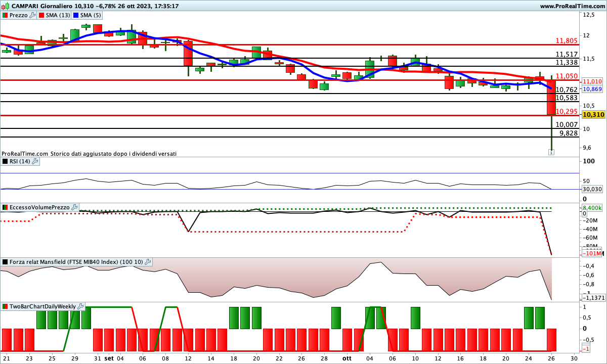Viewport: 607px width, 364px height.
Task: Select the red 11,010 SMA value tag
Action: [592, 81]
